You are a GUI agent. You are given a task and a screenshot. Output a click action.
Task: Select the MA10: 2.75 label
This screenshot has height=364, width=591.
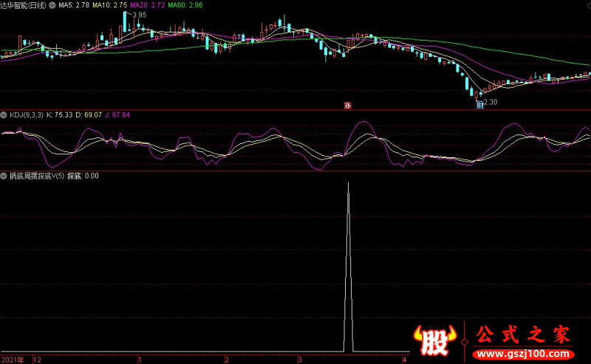pos(109,5)
